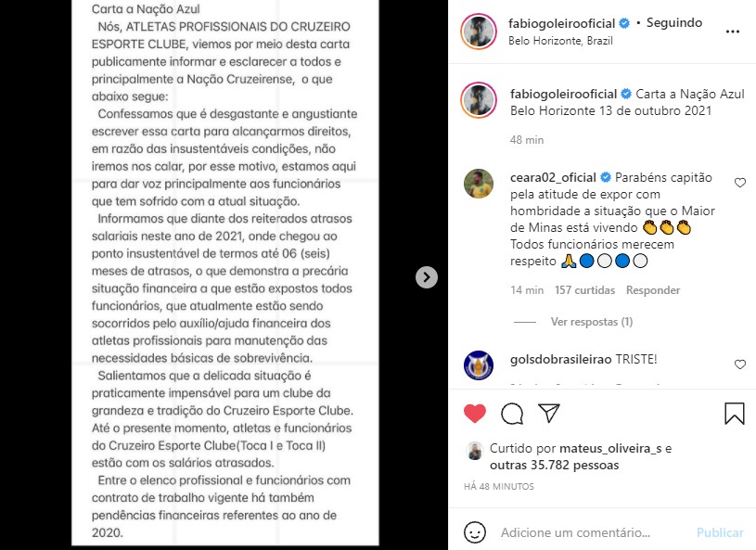View 157 curtidas on comment
This screenshot has height=550, width=756.
tap(584, 290)
